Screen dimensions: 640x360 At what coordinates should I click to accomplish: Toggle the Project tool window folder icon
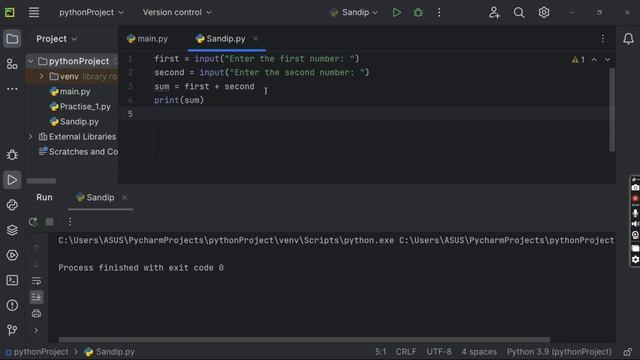pyautogui.click(x=12, y=39)
